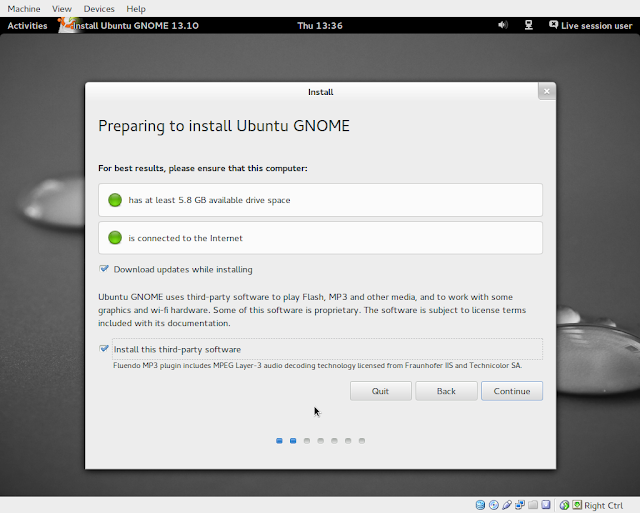Click the Right Ctrl host key label
The height and width of the screenshot is (513, 640).
pyautogui.click(x=604, y=506)
